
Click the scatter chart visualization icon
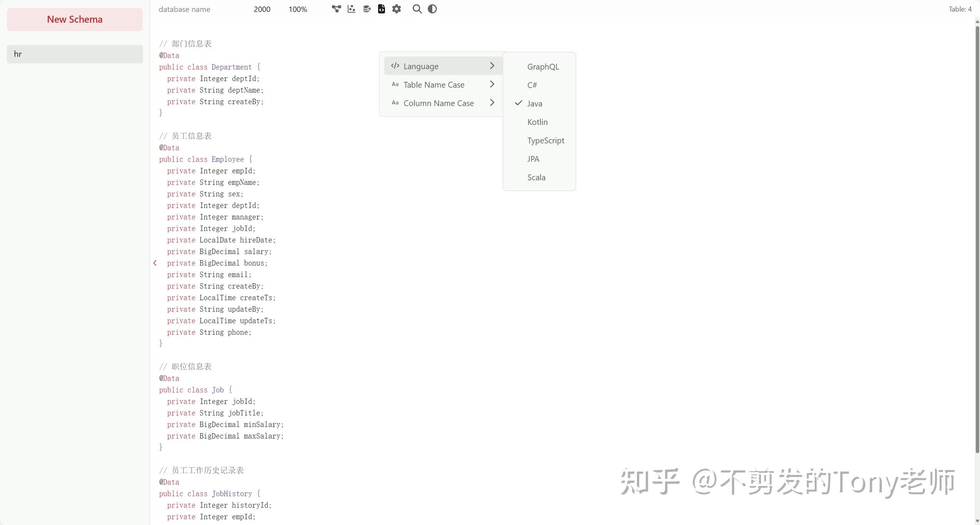point(351,9)
